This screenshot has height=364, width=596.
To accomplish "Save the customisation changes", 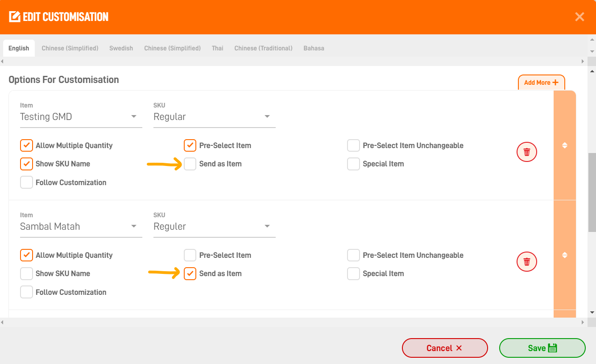I will tap(542, 348).
